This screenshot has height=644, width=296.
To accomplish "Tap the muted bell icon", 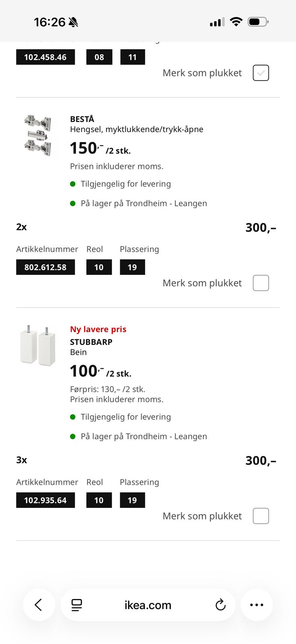I will click(x=73, y=22).
